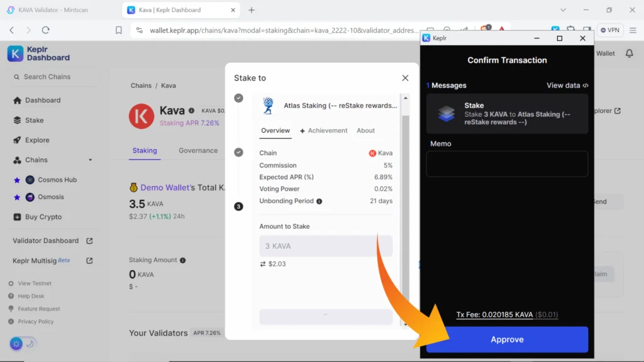Image resolution: width=644 pixels, height=362 pixels.
Task: Expand View data in Confirm Transaction
Action: [567, 85]
